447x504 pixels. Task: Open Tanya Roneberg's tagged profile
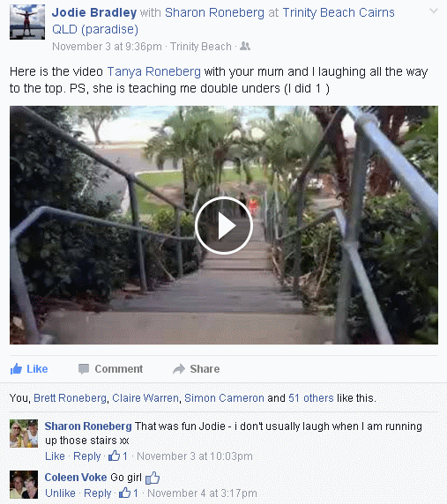click(x=153, y=71)
